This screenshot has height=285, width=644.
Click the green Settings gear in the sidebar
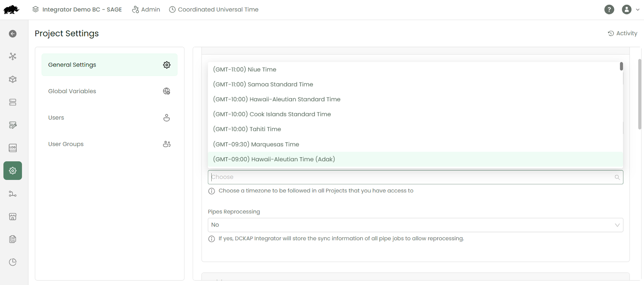coord(12,171)
